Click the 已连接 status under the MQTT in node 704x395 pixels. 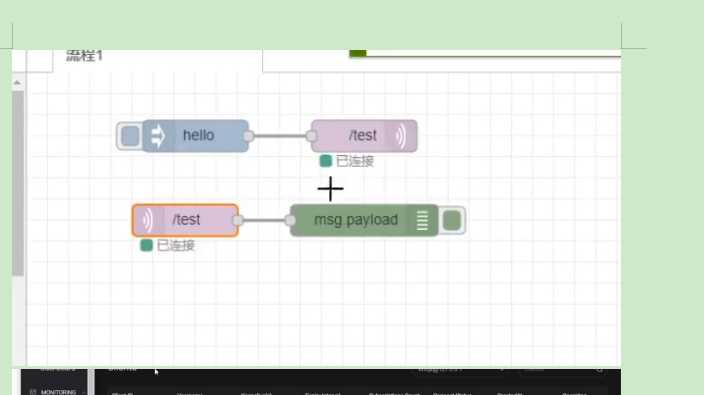coord(167,246)
